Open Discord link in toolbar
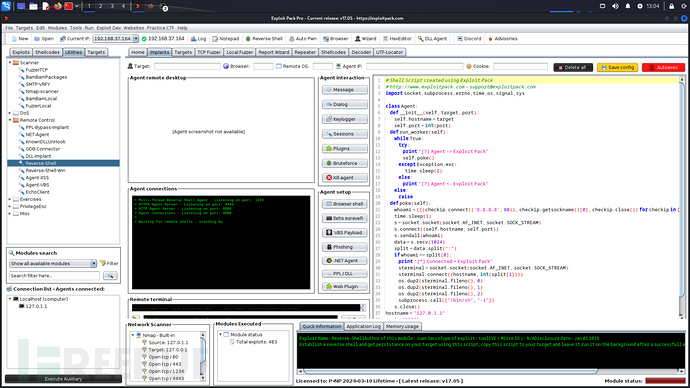690x388 pixels. pos(469,39)
